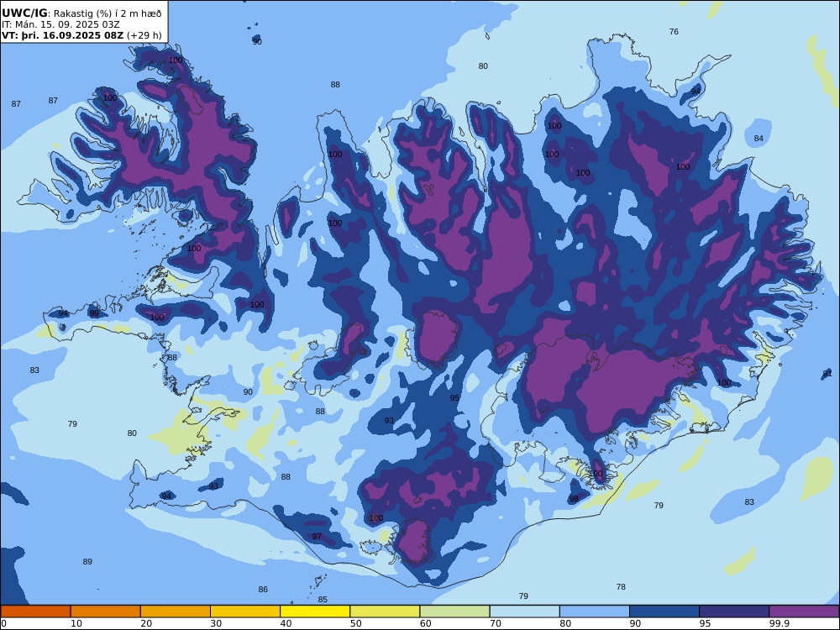Pick the purple legend swatch above 99.9
Screen dimensions: 840x630
click(x=804, y=612)
